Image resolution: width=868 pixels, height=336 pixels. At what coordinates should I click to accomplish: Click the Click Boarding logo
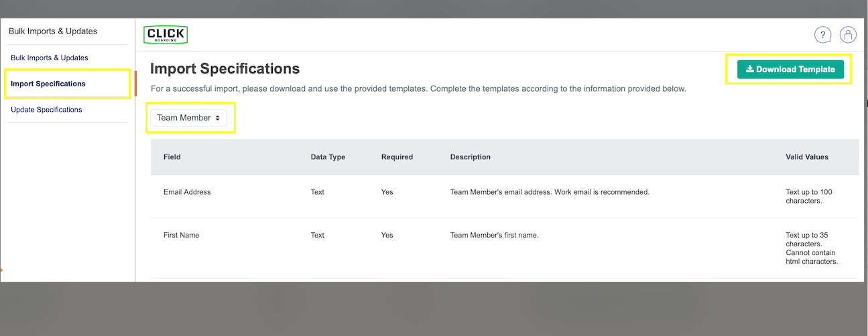tap(166, 35)
